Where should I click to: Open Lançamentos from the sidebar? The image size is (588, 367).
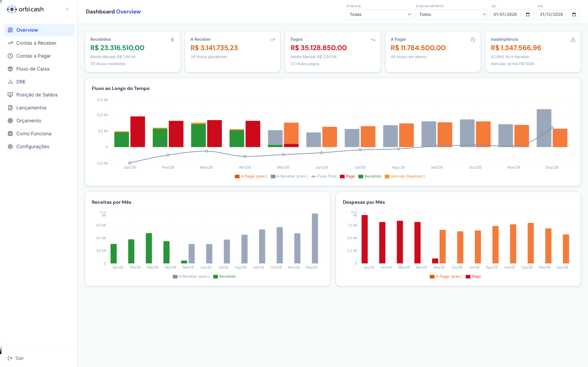coord(39,108)
